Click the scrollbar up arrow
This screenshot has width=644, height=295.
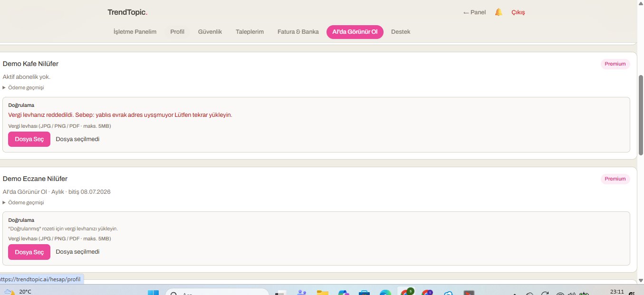click(640, 4)
